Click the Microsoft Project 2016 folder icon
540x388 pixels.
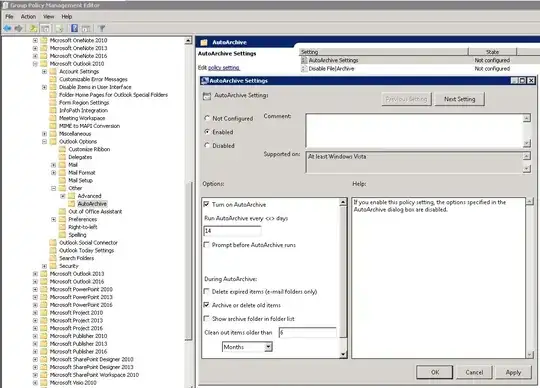click(44, 328)
